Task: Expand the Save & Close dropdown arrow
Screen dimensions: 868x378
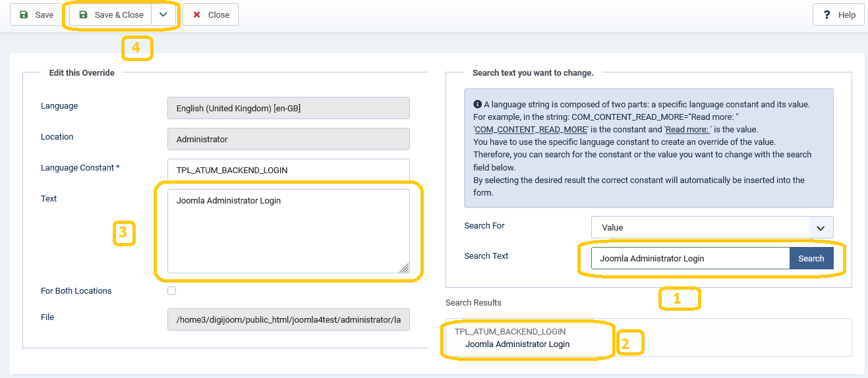Action: click(x=163, y=14)
